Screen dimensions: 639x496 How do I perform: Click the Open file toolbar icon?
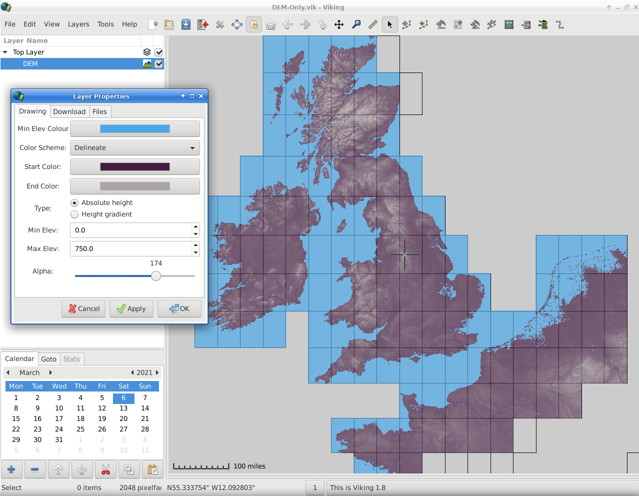coord(169,24)
